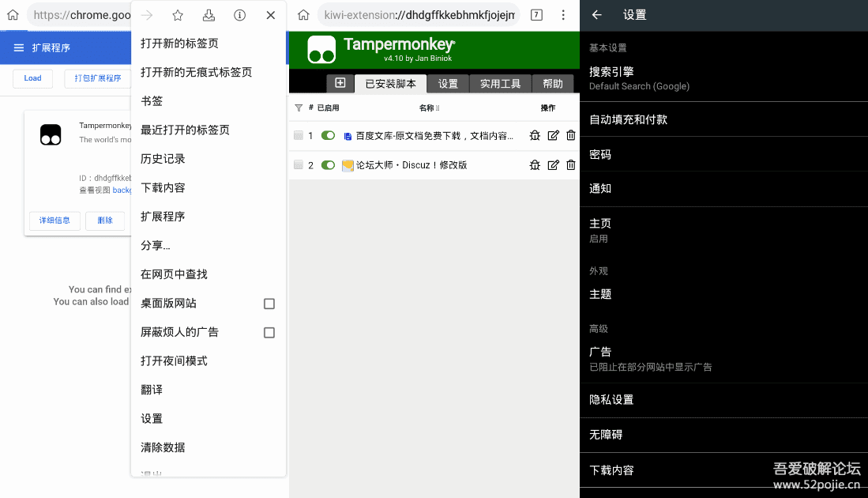Viewport: 868px width, 498px height.
Task: Switch to the 已安装脚本 tab
Action: 390,84
